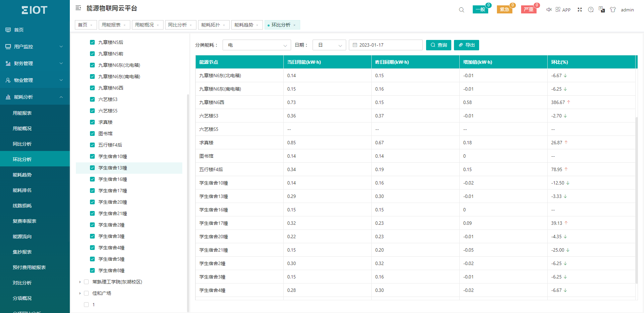The image size is (644, 313).
Task: Open theme skin shirt icon
Action: tap(613, 9)
